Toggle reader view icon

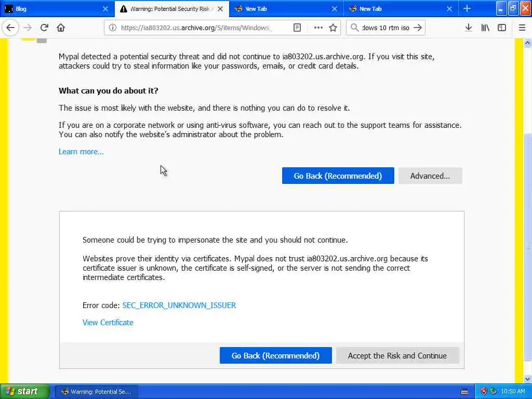(297, 28)
